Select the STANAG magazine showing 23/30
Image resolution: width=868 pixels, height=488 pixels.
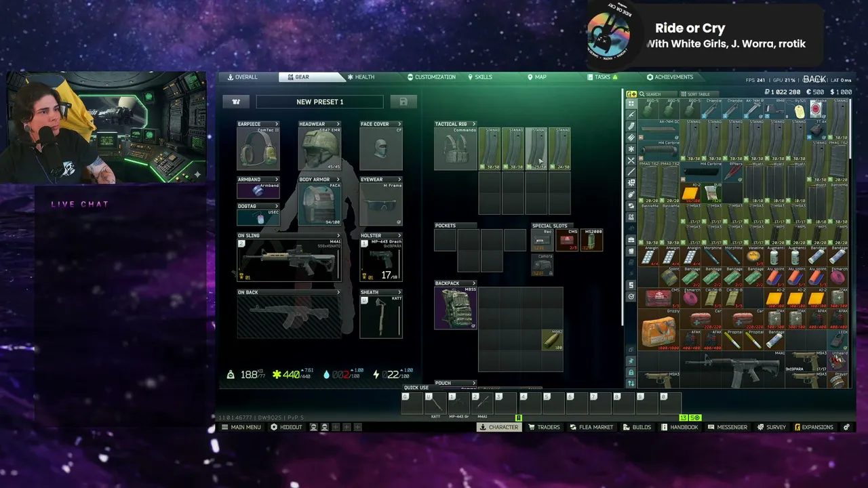(536, 148)
